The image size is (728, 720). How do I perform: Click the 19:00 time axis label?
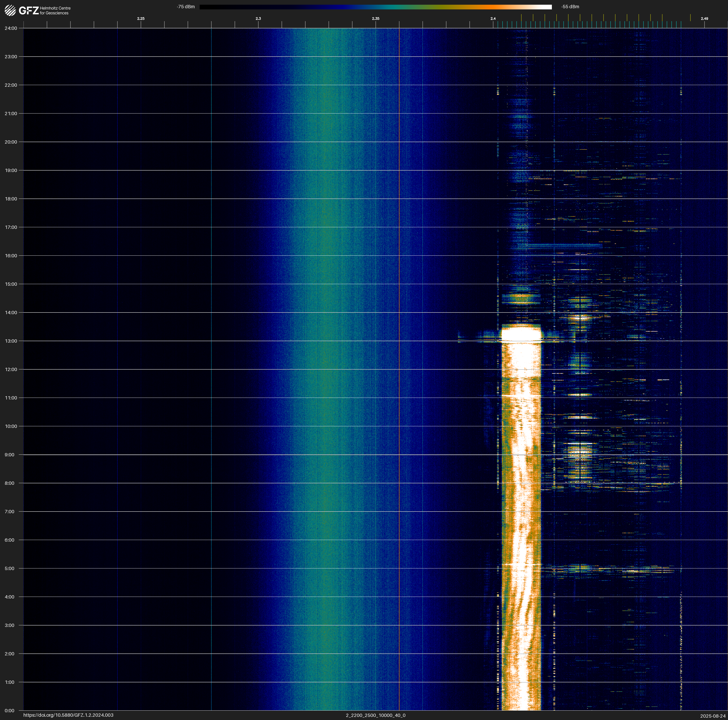coord(11,170)
